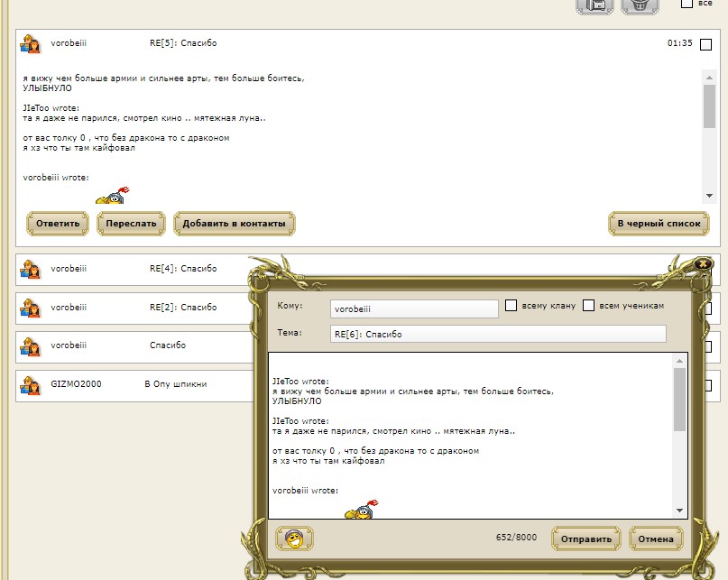Check the 'все' select-all checkbox
The height and width of the screenshot is (580, 728).
[687, 4]
